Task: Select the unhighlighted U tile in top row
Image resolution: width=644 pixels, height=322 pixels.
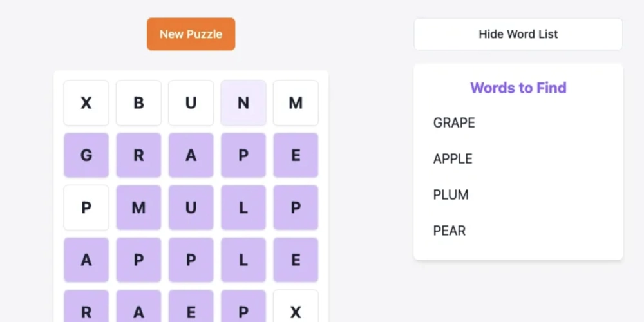Action: point(191,103)
